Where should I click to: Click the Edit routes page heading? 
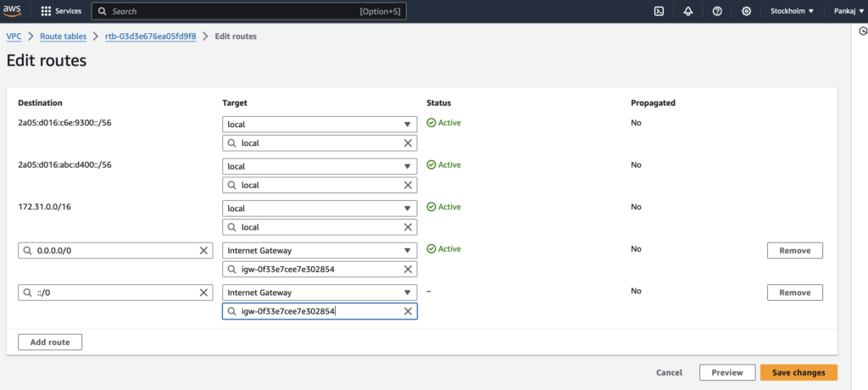pos(47,60)
